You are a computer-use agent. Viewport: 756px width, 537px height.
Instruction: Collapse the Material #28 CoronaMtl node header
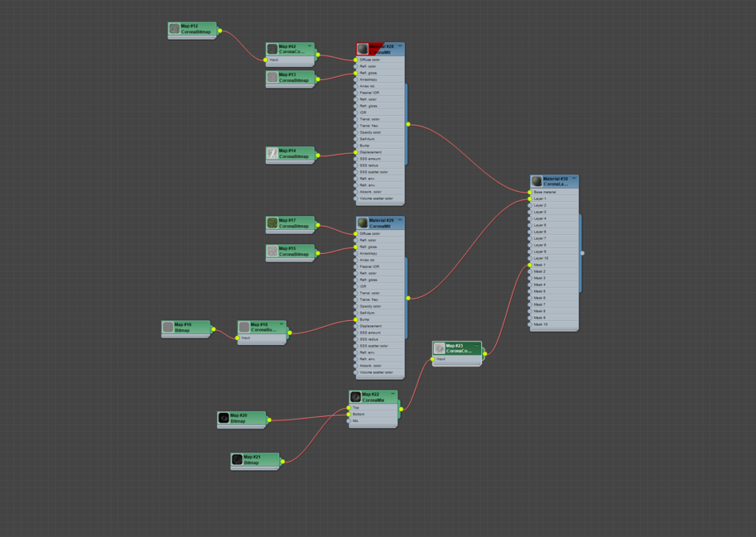(399, 47)
